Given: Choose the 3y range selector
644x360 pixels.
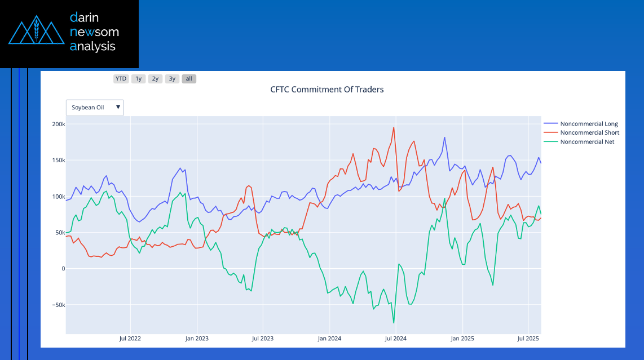Looking at the screenshot, I should tap(173, 79).
